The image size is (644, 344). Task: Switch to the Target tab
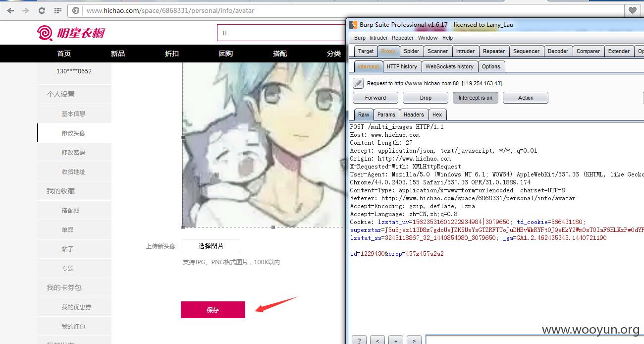[x=366, y=51]
